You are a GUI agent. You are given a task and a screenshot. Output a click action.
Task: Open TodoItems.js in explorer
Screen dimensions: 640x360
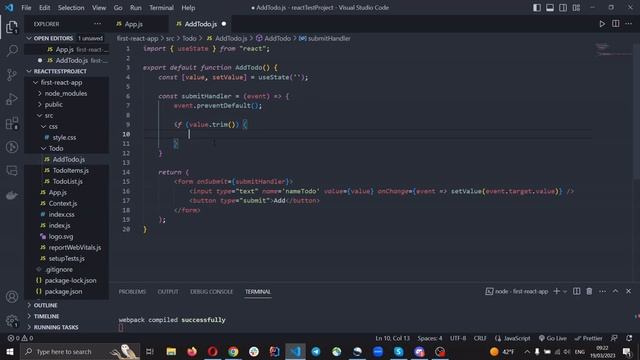[x=66, y=171]
